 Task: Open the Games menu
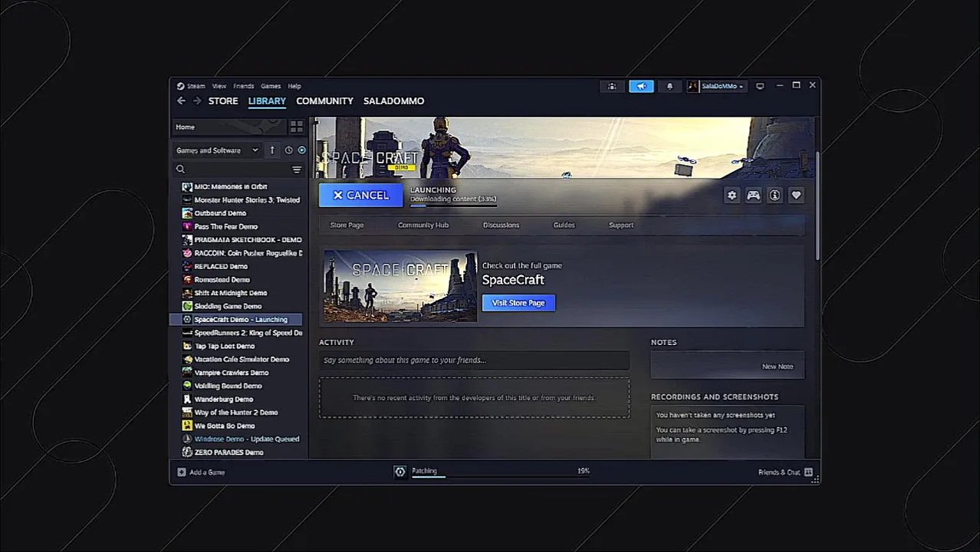(x=271, y=86)
